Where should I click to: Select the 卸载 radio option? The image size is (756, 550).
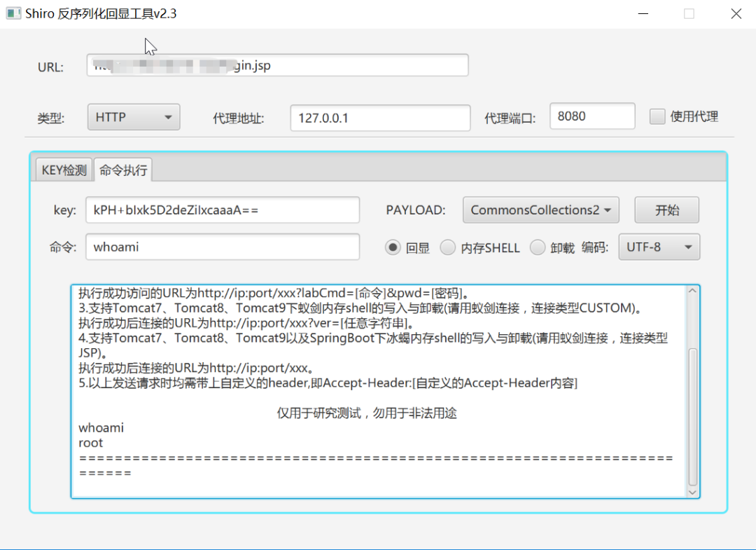point(537,247)
